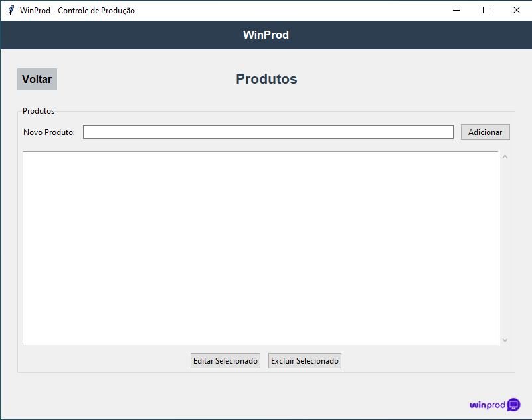The height and width of the screenshot is (420, 532).
Task: Click the Voltar back button
Action: tap(37, 79)
